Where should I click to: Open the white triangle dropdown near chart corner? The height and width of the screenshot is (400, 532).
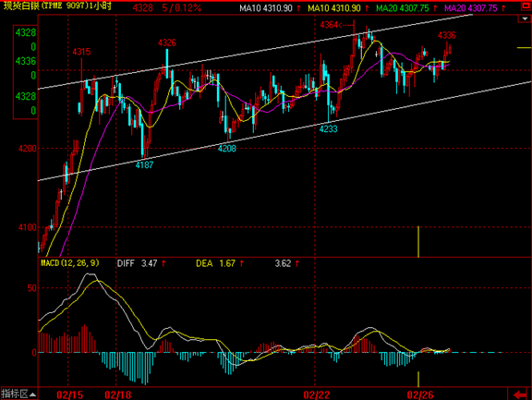click(525, 19)
